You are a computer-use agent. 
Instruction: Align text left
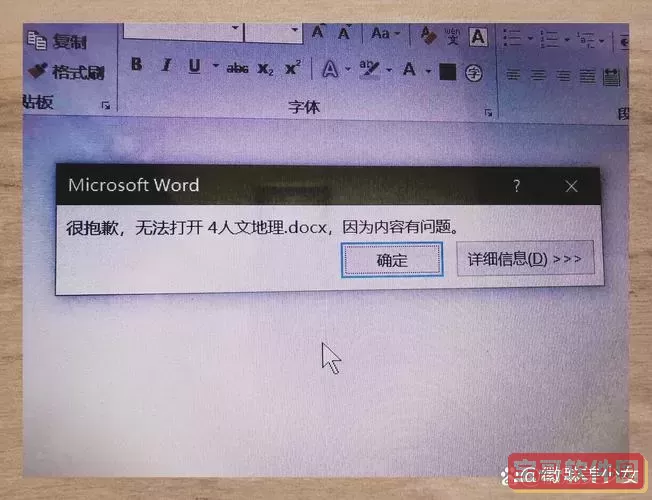pyautogui.click(x=513, y=75)
